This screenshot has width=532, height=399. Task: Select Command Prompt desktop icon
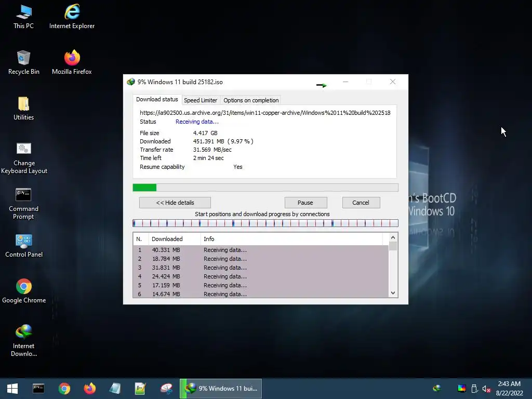23,204
